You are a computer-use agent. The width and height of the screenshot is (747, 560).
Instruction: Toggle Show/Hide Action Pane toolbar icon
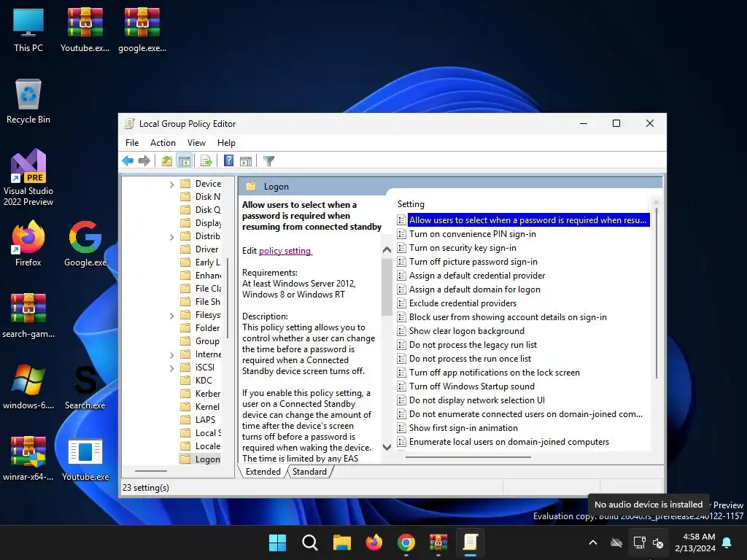[x=246, y=161]
